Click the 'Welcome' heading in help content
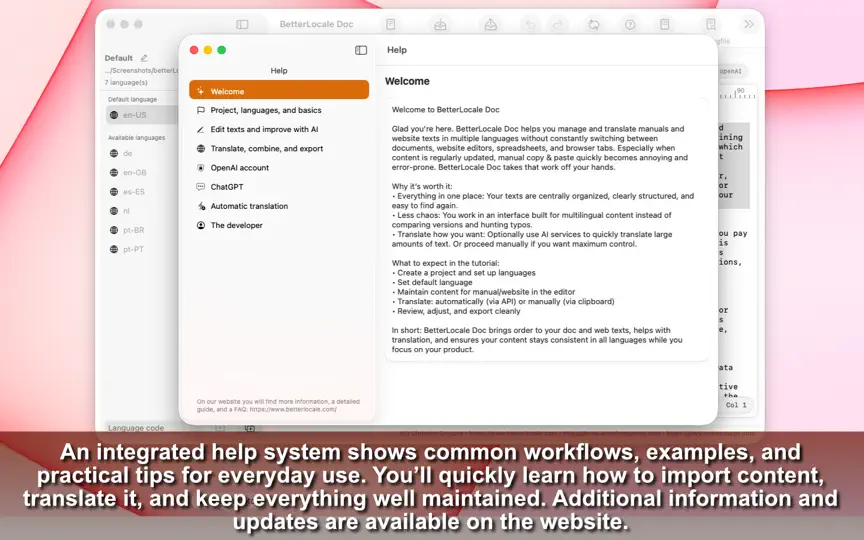 pyautogui.click(x=407, y=81)
